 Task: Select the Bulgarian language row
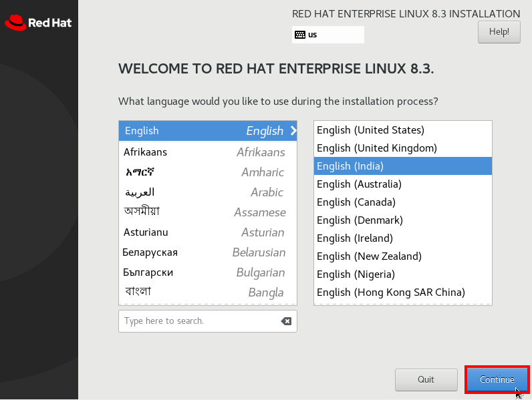coord(208,272)
